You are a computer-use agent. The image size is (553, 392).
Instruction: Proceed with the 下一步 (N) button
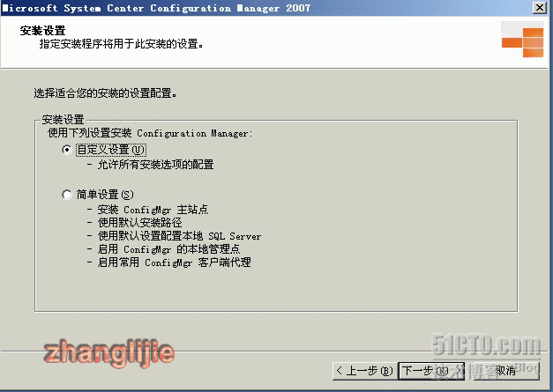coord(431,371)
